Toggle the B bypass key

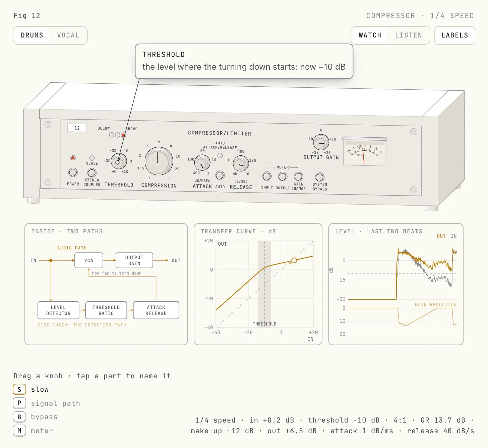19,417
